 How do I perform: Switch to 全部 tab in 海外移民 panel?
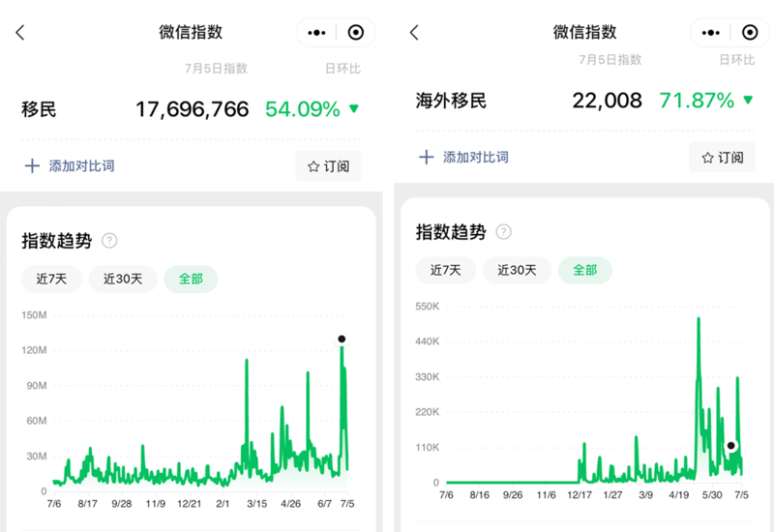(x=585, y=270)
